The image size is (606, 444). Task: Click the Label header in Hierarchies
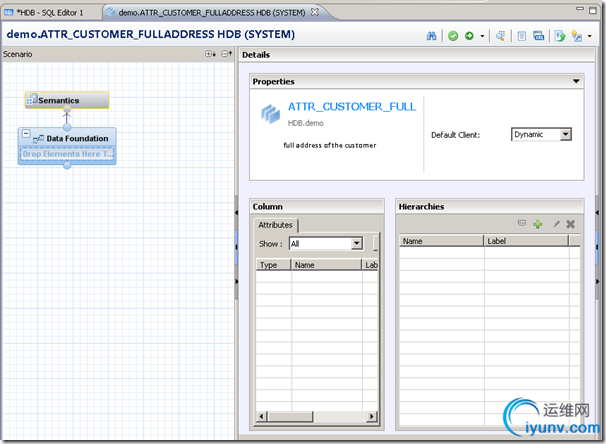[526, 241]
